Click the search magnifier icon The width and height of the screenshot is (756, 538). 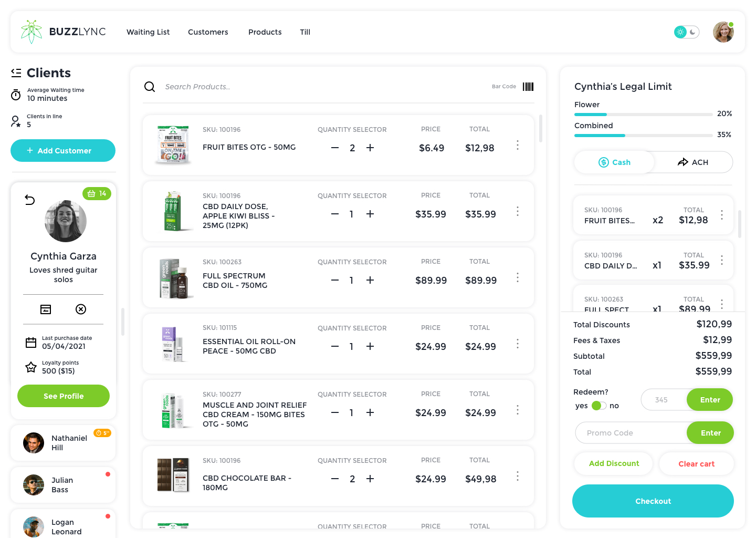(150, 87)
